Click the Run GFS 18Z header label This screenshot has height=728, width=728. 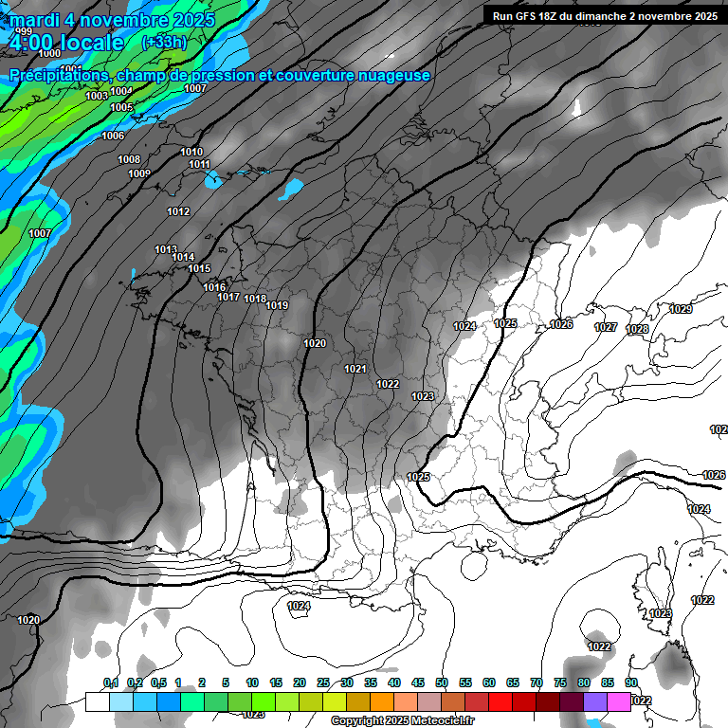pos(604,15)
